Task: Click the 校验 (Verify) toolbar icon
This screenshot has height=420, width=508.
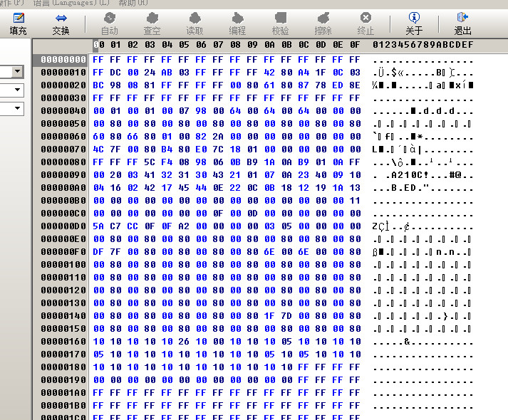Action: [280, 23]
